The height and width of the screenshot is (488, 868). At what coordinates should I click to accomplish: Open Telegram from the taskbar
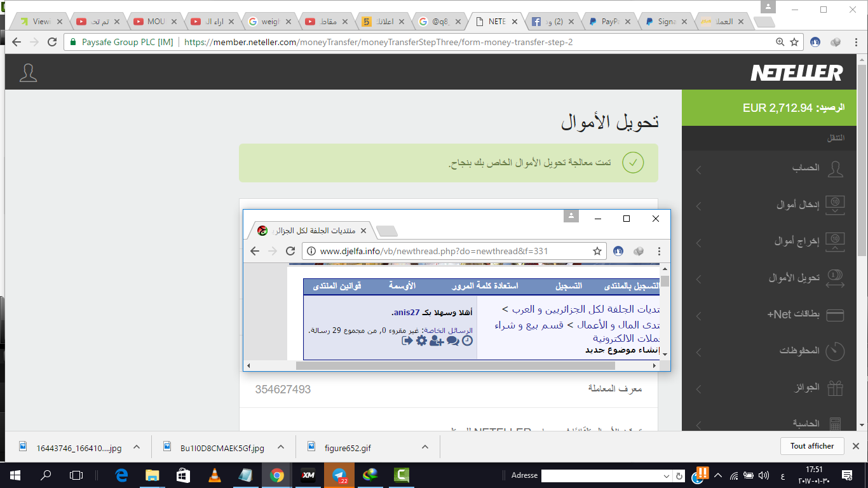pos(339,475)
